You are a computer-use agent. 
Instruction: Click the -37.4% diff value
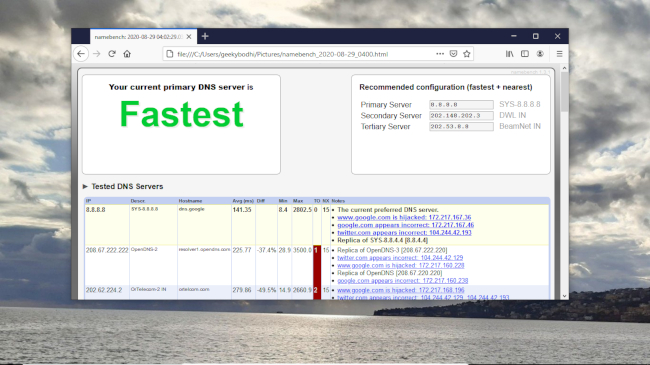pyautogui.click(x=267, y=250)
